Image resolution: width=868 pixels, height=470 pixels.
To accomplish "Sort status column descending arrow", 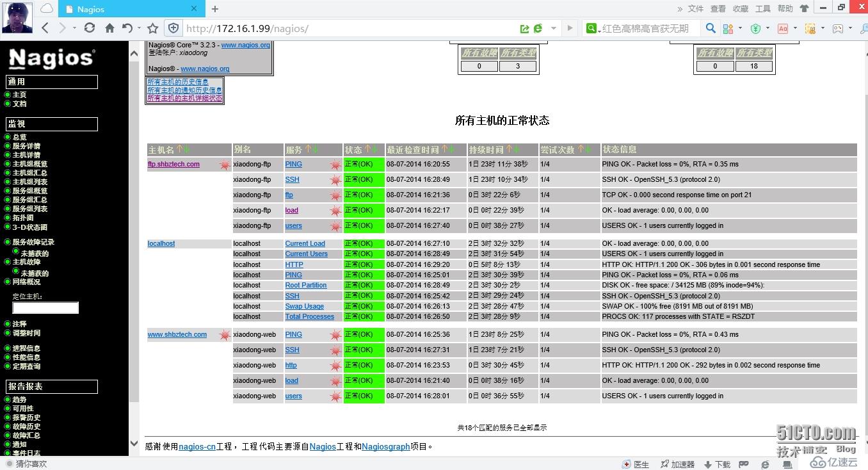I will click(375, 149).
